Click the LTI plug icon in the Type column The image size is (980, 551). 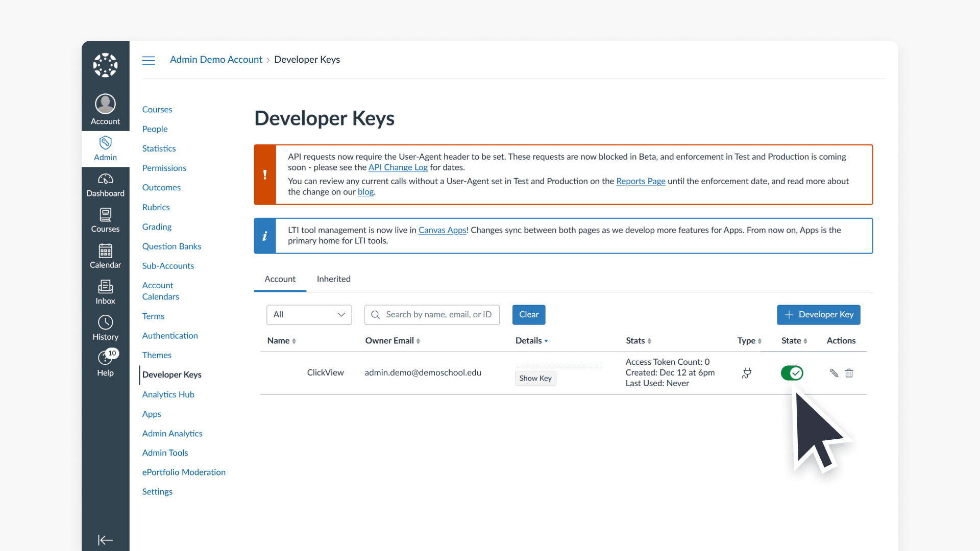click(746, 373)
